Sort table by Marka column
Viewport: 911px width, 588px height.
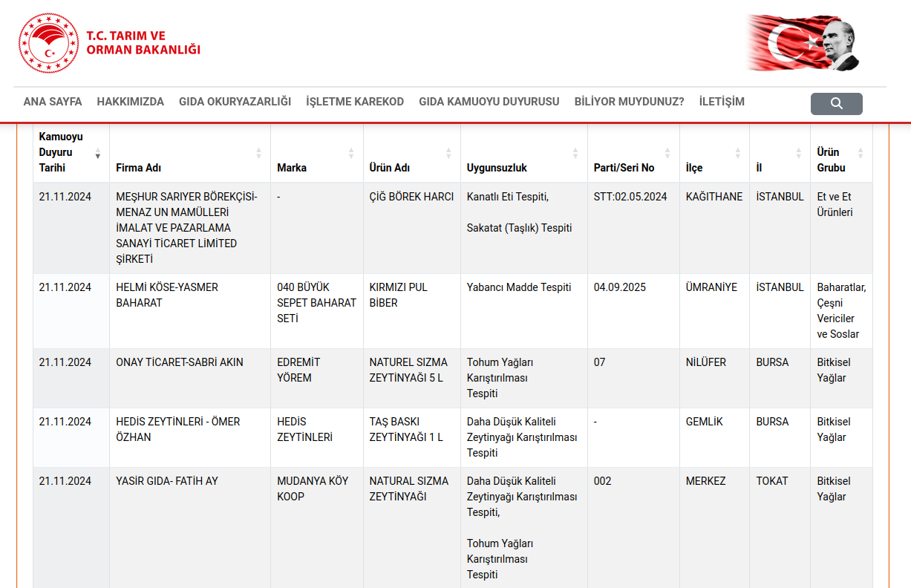[350, 154]
